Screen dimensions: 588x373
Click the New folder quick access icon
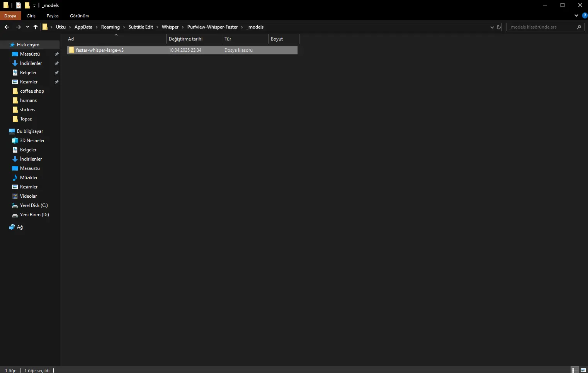coord(27,5)
